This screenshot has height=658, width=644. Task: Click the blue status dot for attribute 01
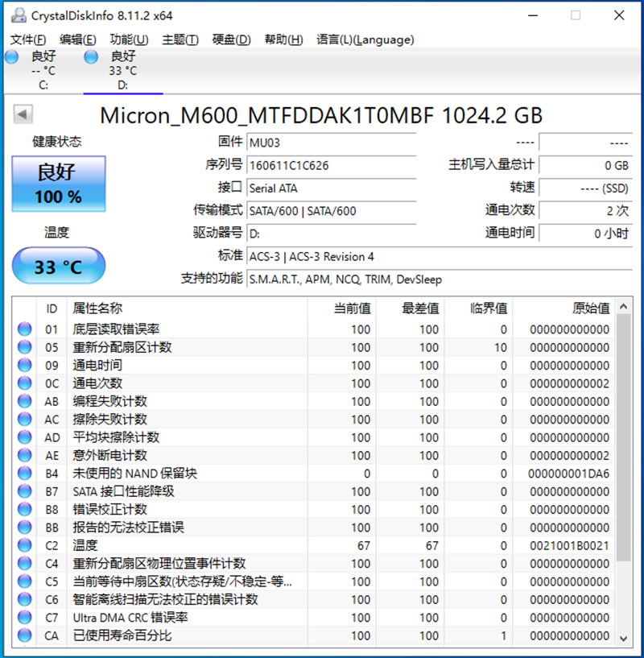tap(24, 328)
